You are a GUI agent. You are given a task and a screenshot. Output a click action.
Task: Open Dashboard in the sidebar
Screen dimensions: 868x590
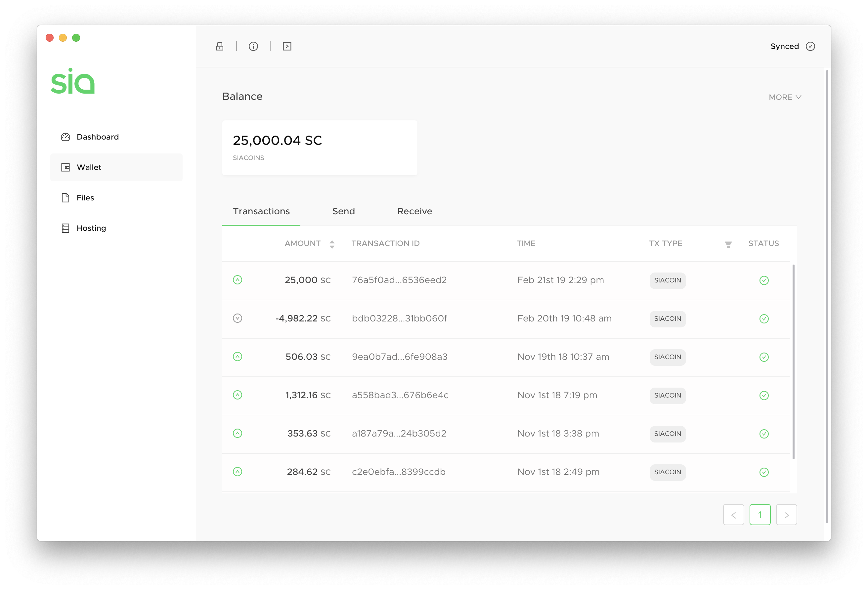[116, 137]
